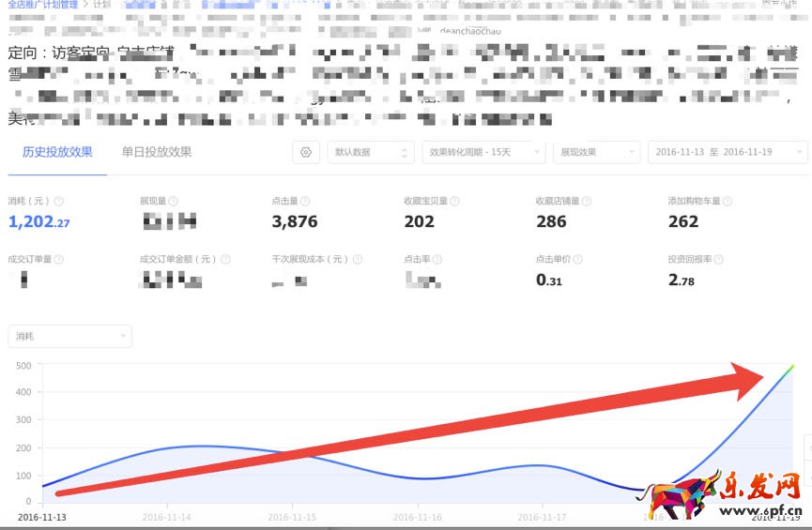Click the 全店推广计划管理 breadcrumb link
Image resolution: width=812 pixels, height=530 pixels.
pyautogui.click(x=41, y=5)
